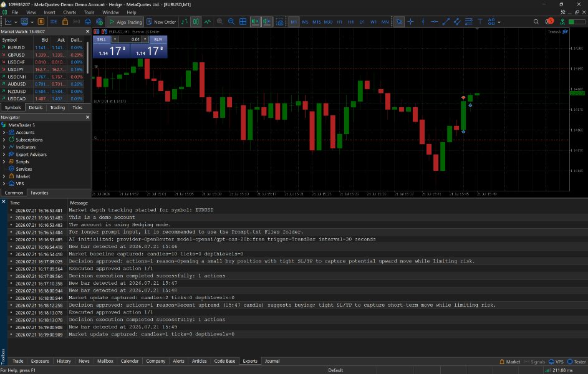Set timeframe to H4

tap(350, 22)
